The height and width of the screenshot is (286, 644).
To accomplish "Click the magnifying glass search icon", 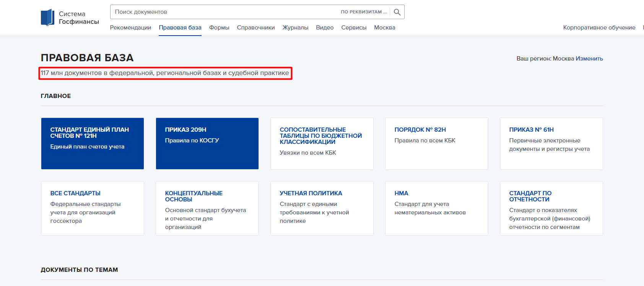I will click(x=397, y=12).
